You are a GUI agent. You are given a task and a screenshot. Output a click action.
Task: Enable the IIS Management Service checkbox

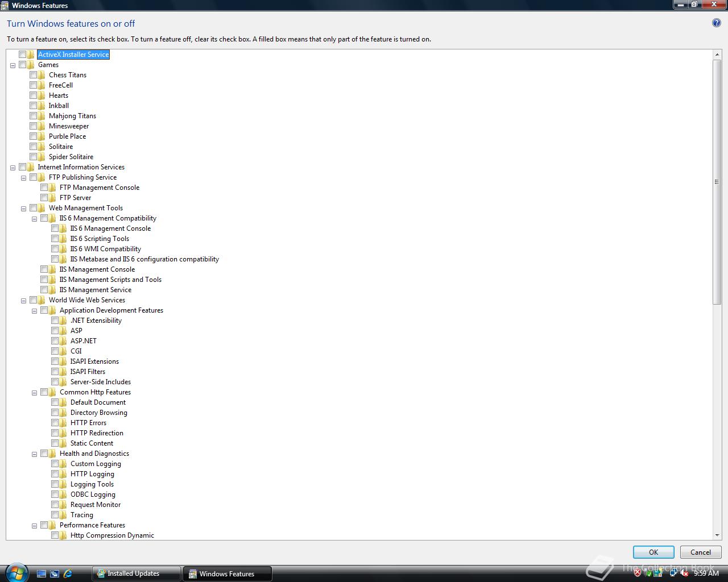pyautogui.click(x=44, y=290)
